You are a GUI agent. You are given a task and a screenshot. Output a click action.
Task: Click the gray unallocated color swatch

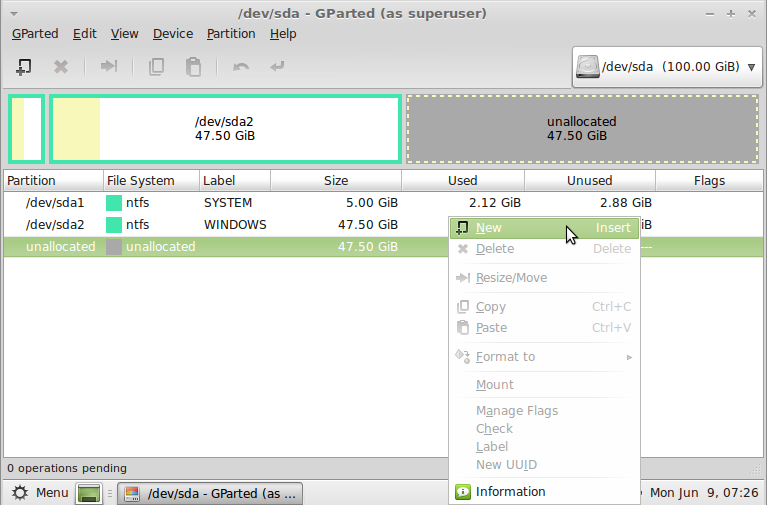[x=114, y=247]
